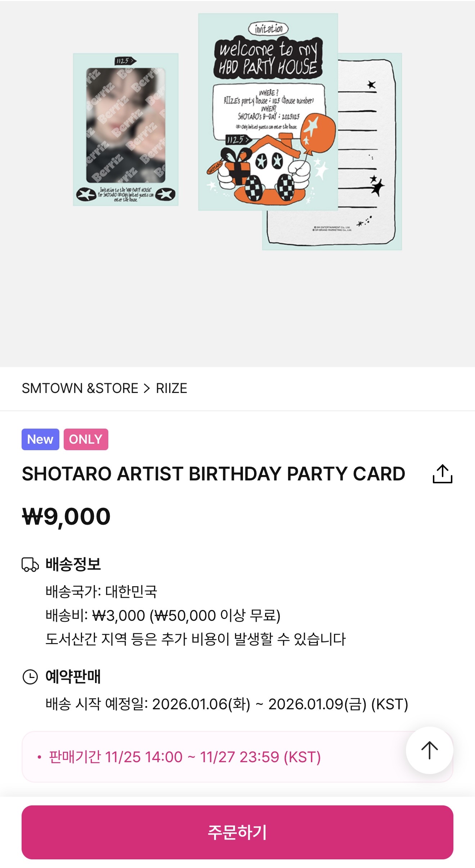Click the breadcrumb chevron before RIIZE
Screen dimensions: 475x868
[147, 389]
